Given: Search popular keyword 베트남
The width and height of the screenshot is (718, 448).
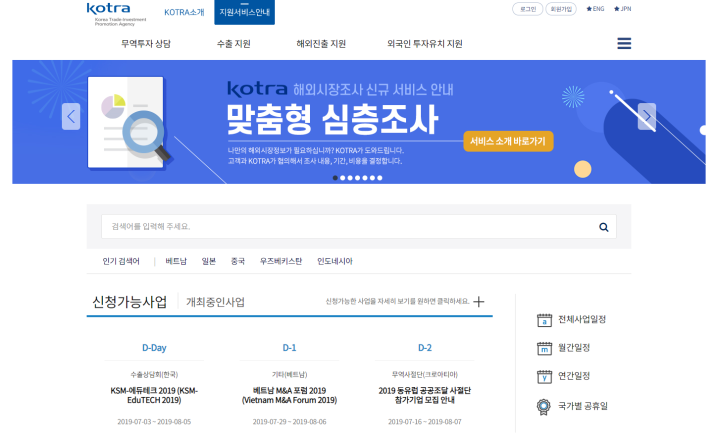Looking at the screenshot, I should point(176,261).
